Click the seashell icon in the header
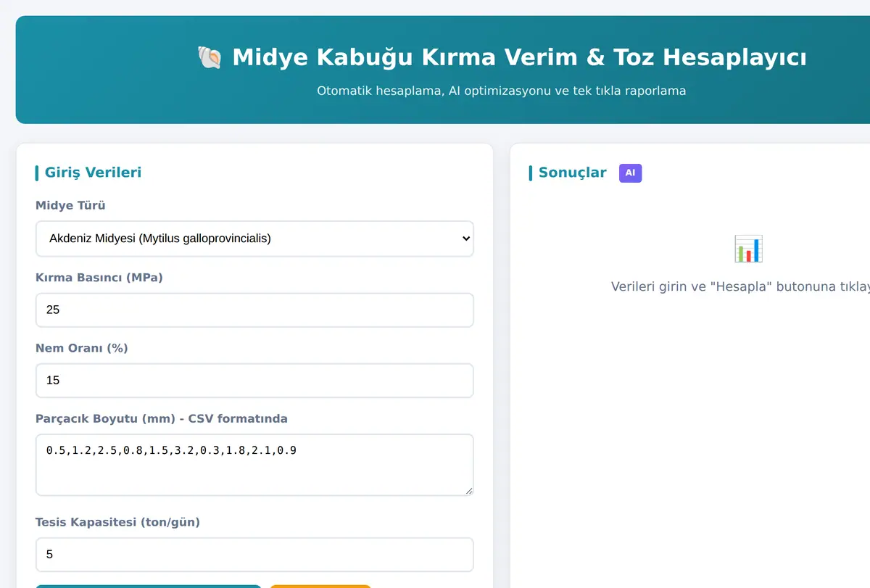The image size is (870, 588). click(x=210, y=57)
